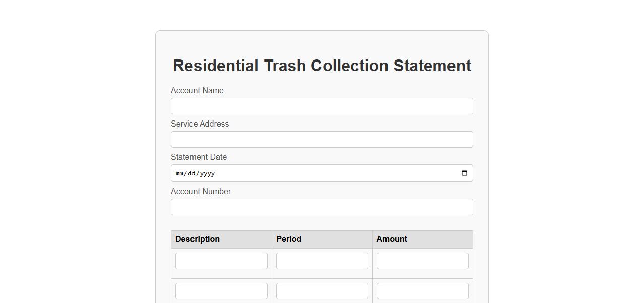The width and height of the screenshot is (644, 303).
Task: Select the Account Number input field
Action: click(321, 207)
